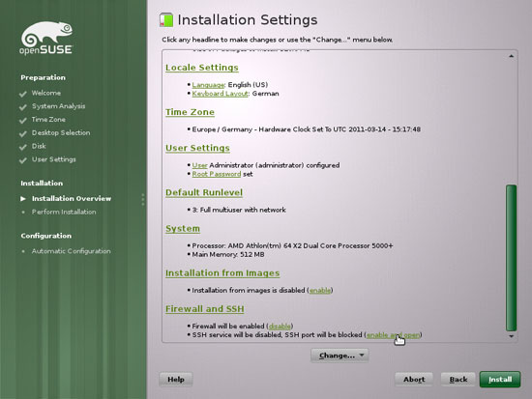Go Back to previous step
This screenshot has height=399, width=532.
click(x=458, y=380)
